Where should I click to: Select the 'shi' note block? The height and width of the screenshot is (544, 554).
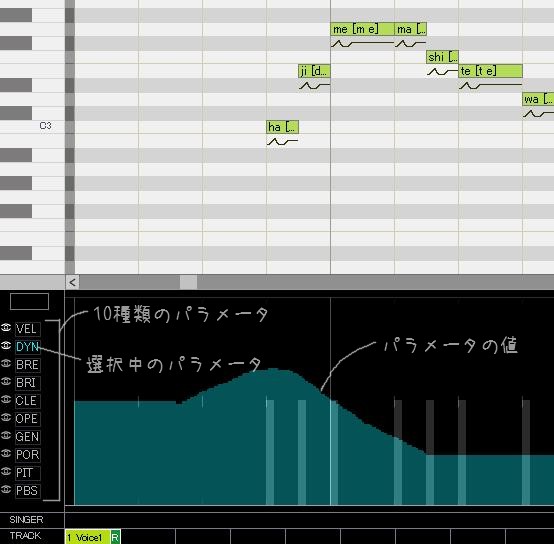[x=442, y=57]
